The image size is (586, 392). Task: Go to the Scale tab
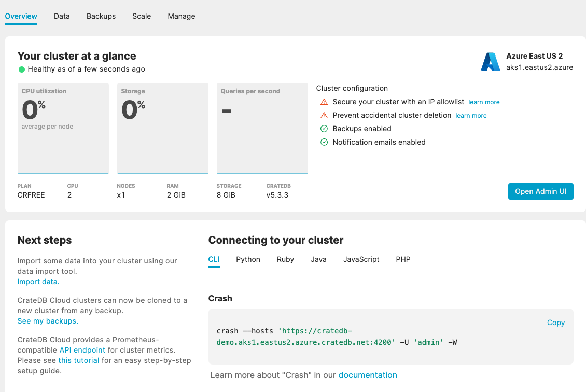click(142, 16)
